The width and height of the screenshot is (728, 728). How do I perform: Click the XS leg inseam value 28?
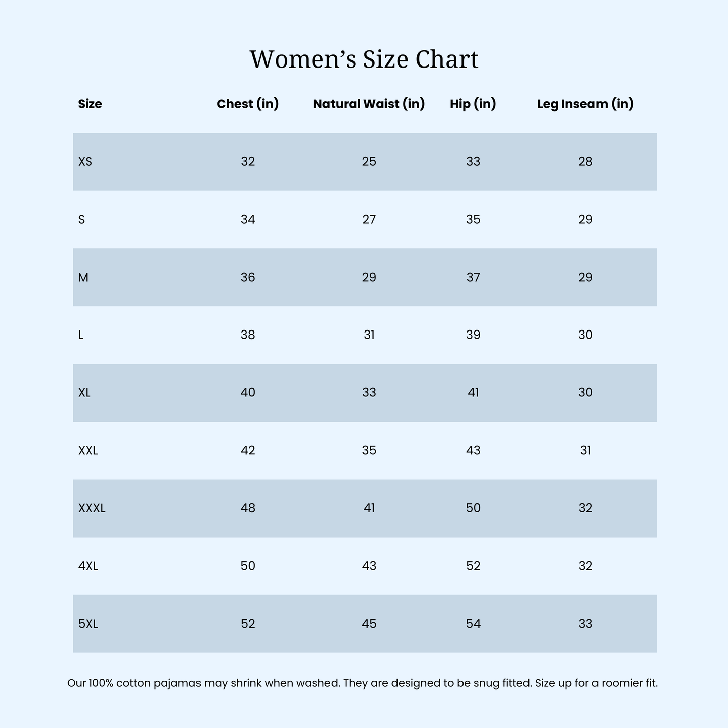pos(585,162)
